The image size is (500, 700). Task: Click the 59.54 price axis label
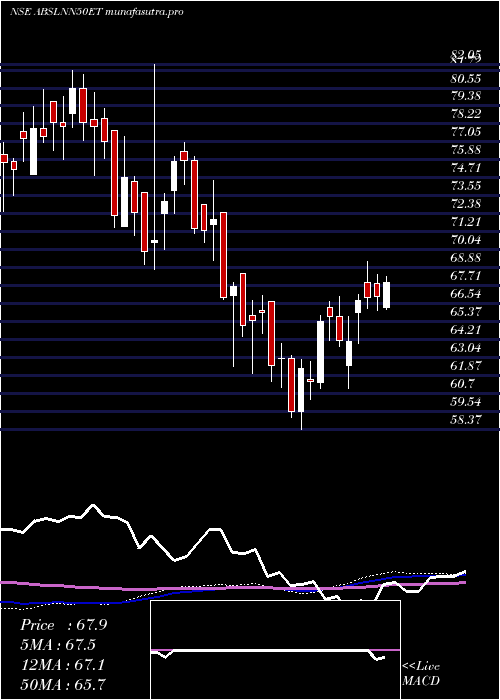click(466, 401)
